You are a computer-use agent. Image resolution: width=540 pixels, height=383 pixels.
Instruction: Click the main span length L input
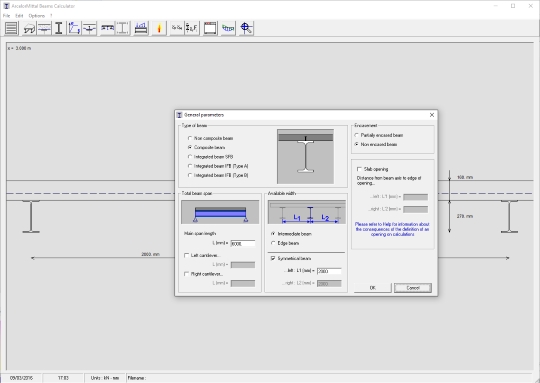click(x=243, y=244)
